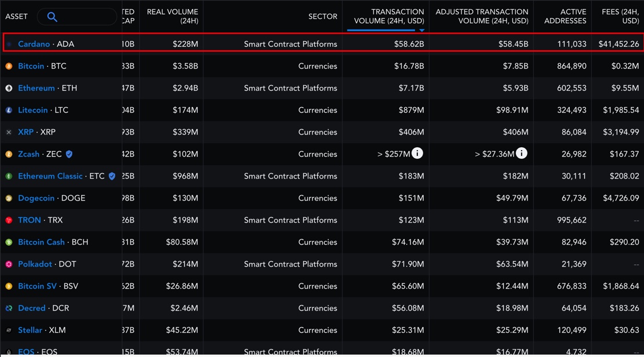Click the Zcash logo icon
644x357 pixels.
click(9, 154)
